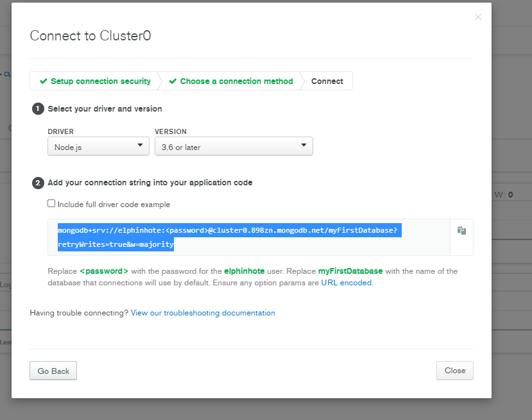Click the dropdown arrow on the VERSION selector

tap(305, 146)
